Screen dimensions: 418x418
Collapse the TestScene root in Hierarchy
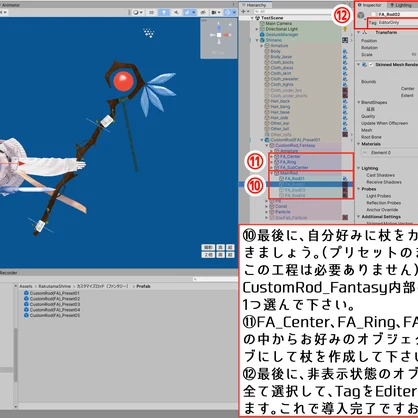[252, 18]
